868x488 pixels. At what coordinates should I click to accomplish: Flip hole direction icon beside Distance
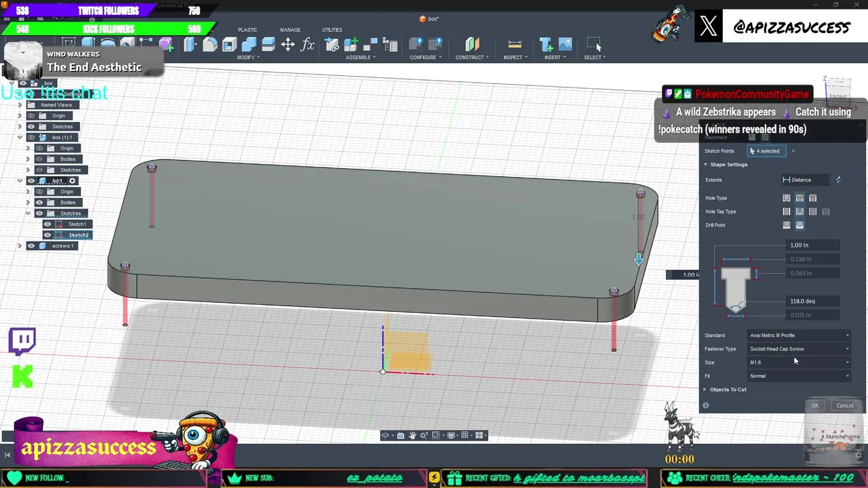point(838,180)
